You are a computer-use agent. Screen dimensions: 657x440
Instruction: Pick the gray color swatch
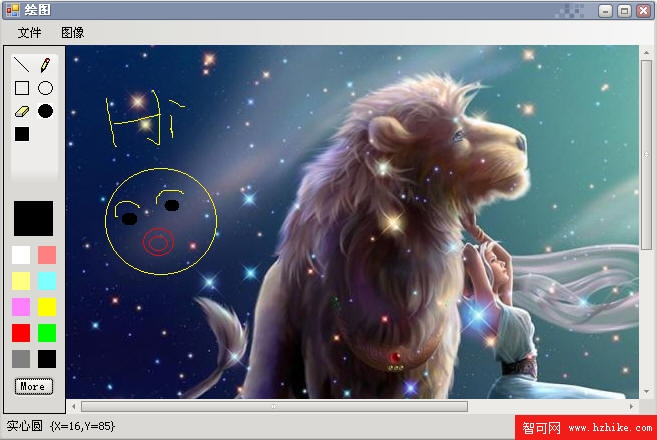coord(21,359)
